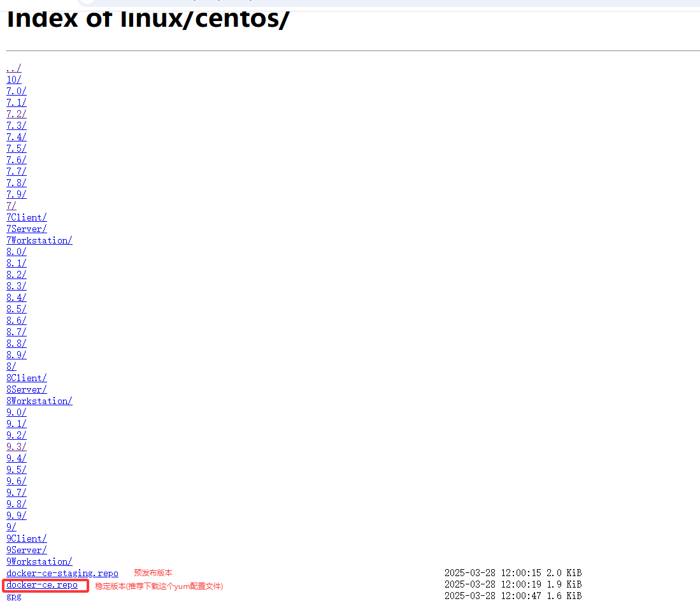700x608 pixels.
Task: Open the 7.3/ directory
Action: pyautogui.click(x=17, y=126)
